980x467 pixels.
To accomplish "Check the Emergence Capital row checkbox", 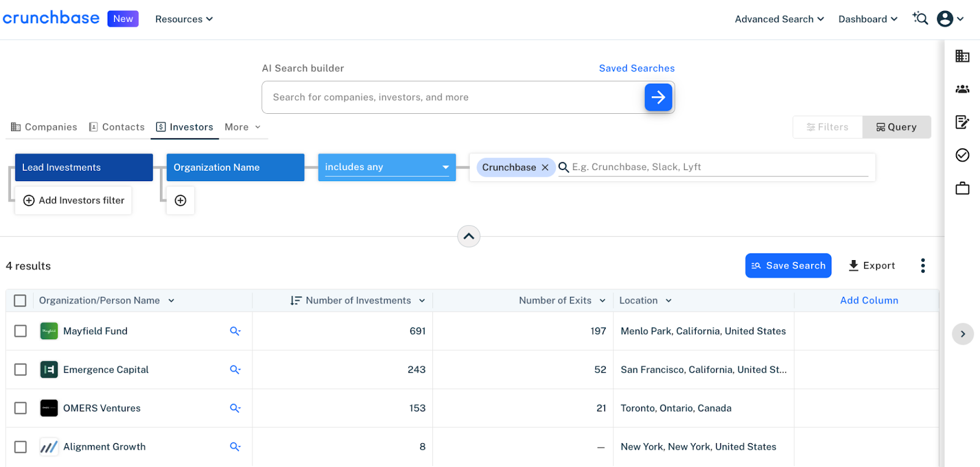I will (x=20, y=370).
